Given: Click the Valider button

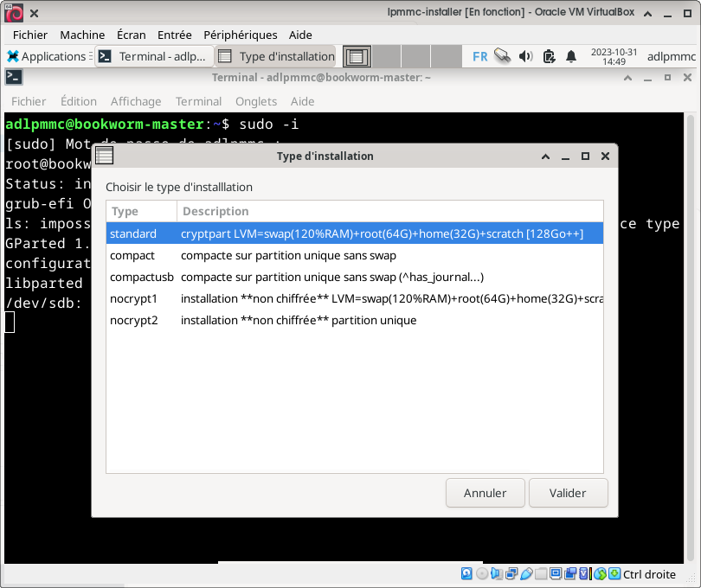Looking at the screenshot, I should click(568, 493).
